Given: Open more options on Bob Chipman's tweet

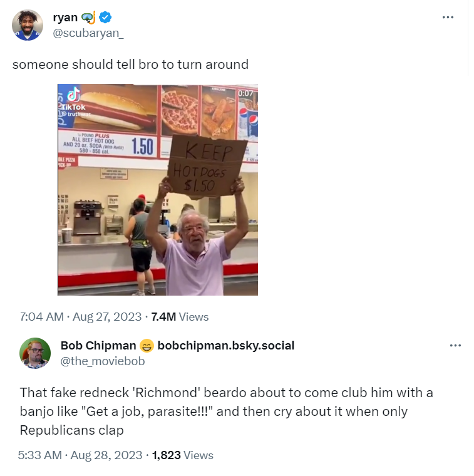Looking at the screenshot, I should [455, 345].
